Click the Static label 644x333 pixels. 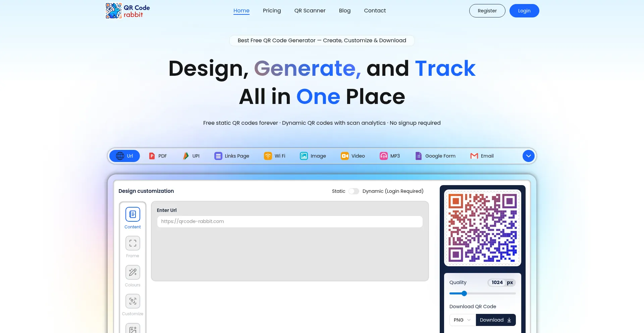coord(338,191)
